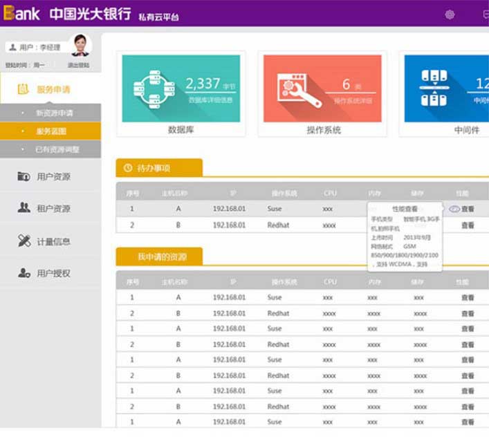Click 查看 for Redhat row in 待办事项
489x448 pixels.
[468, 225]
